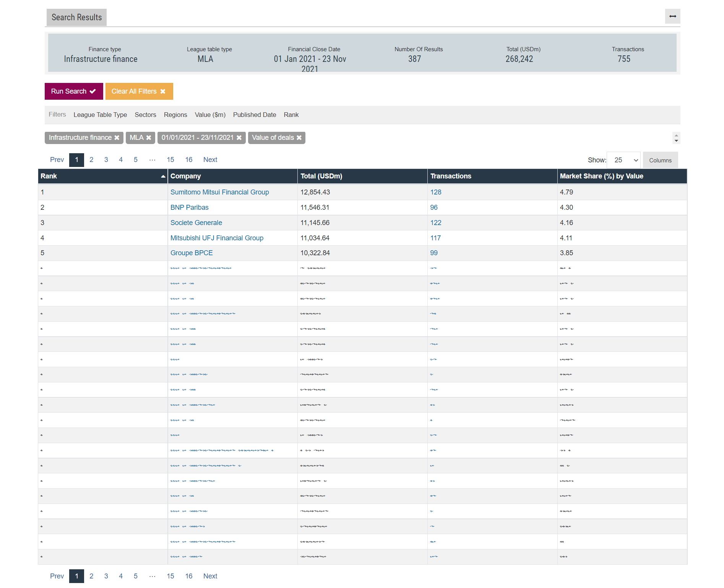The image size is (724, 588).
Task: Remove the MLA filter tag
Action: (149, 138)
